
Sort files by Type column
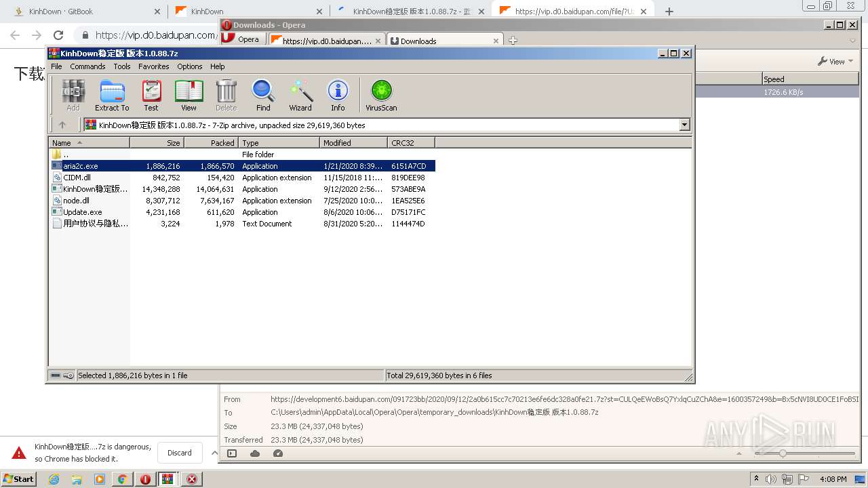(279, 142)
